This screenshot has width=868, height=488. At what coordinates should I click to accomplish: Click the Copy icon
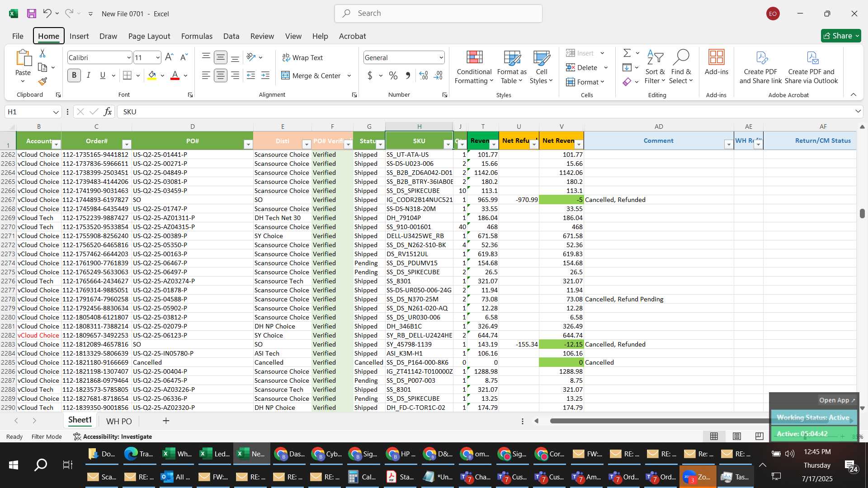(42, 67)
